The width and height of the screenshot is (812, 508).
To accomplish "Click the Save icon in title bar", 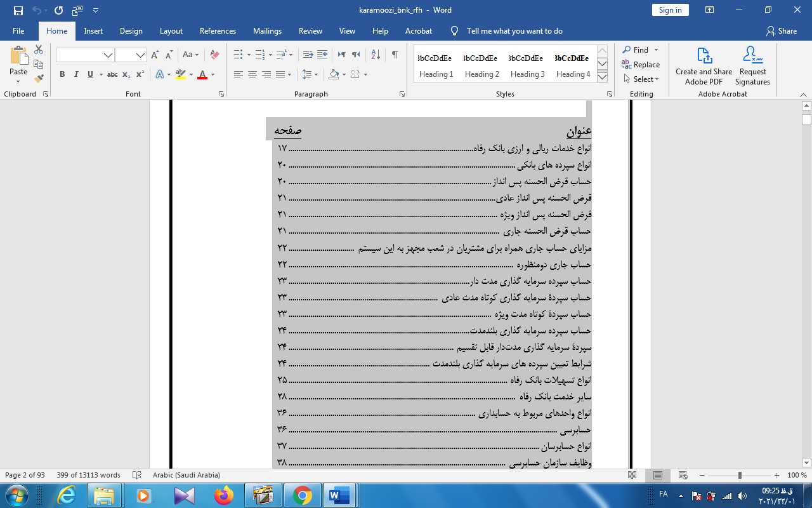I will coord(18,10).
